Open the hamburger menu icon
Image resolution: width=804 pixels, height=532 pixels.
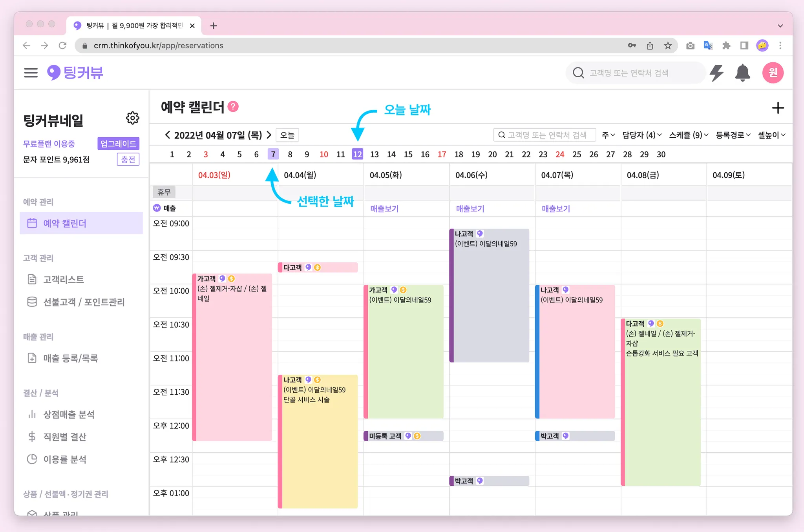tap(31, 73)
